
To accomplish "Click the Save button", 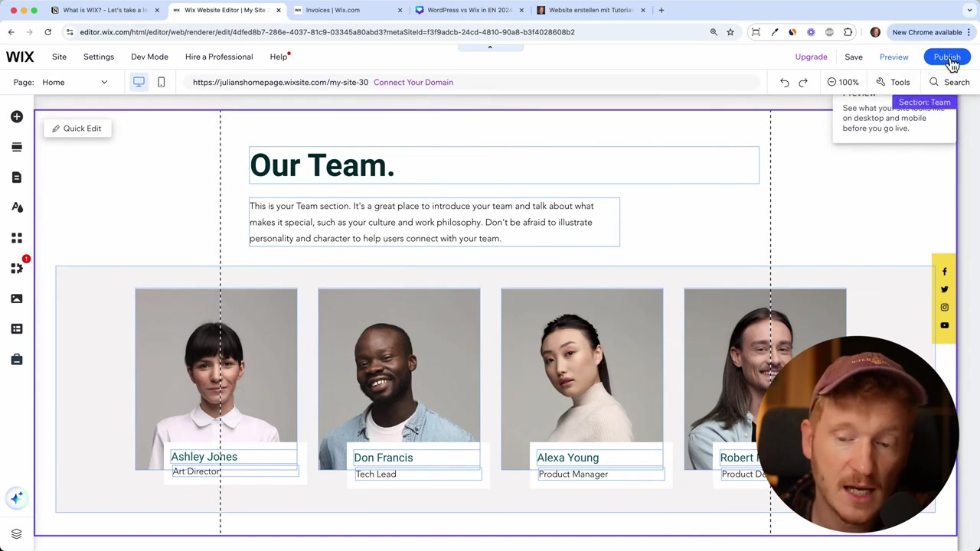I will click(x=854, y=57).
